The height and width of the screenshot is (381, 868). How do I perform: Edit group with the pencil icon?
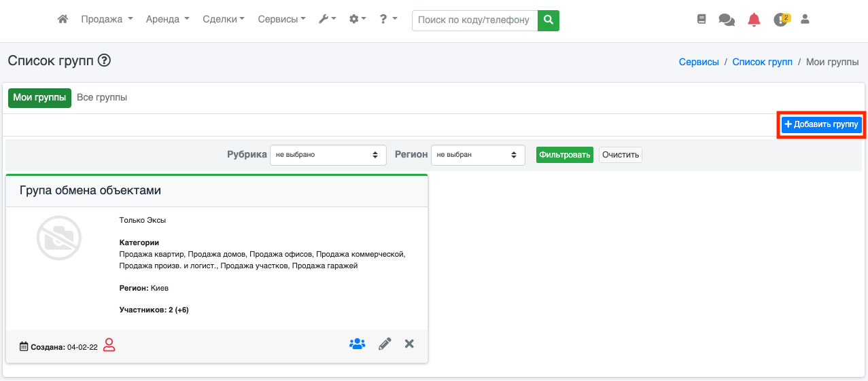click(x=385, y=344)
